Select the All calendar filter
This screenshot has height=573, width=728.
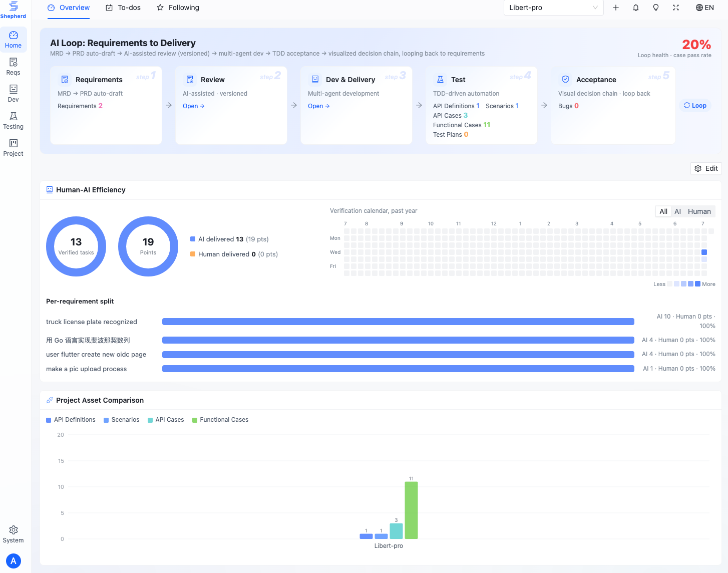[x=663, y=211]
